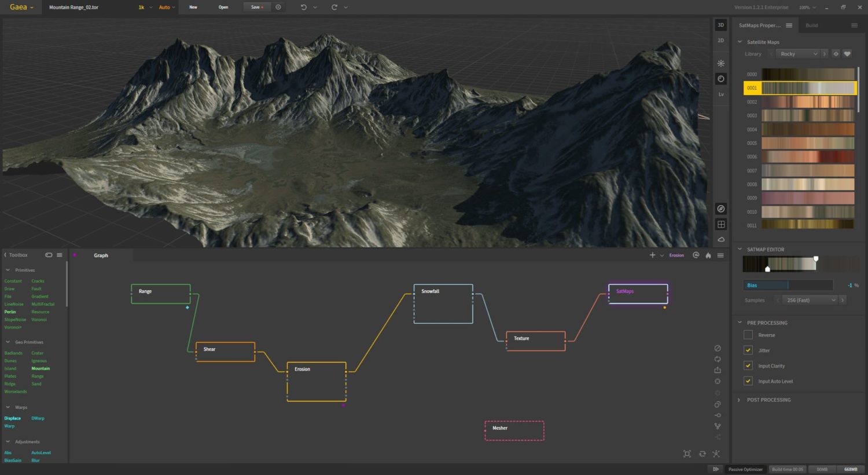The image size is (868, 475).
Task: Click the heart favorite icon beside Library
Action: tap(847, 54)
